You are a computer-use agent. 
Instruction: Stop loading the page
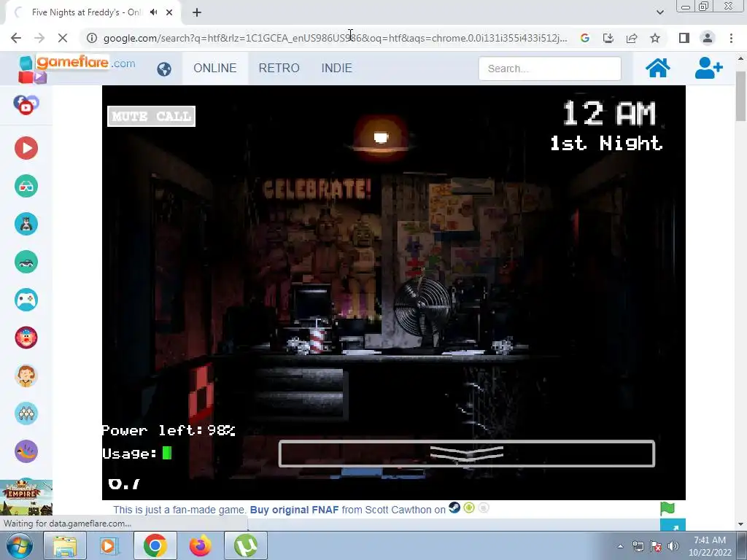coord(63,38)
